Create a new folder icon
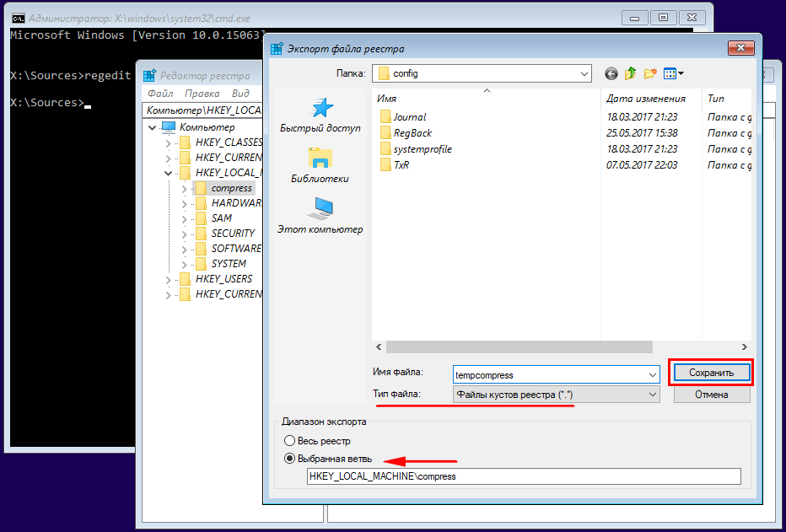Image resolution: width=786 pixels, height=532 pixels. point(650,73)
